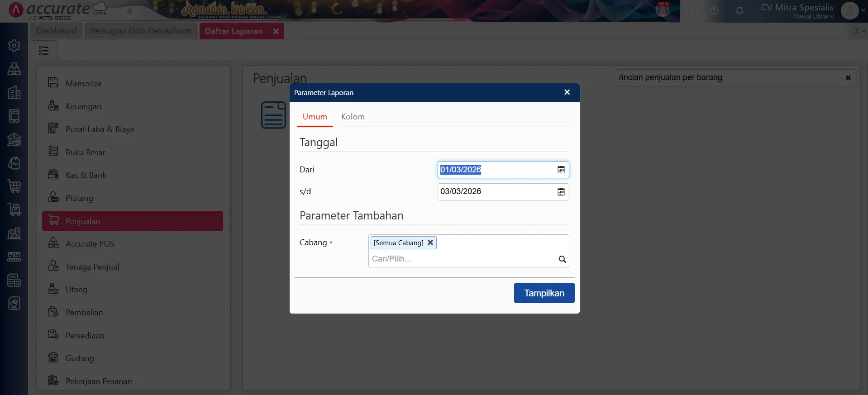The height and width of the screenshot is (395, 868).
Task: Select the Pembelian report category
Action: (x=133, y=313)
